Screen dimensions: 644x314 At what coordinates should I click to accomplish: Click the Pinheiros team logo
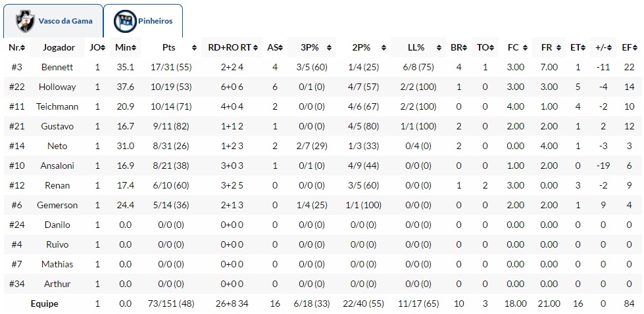pyautogui.click(x=124, y=20)
